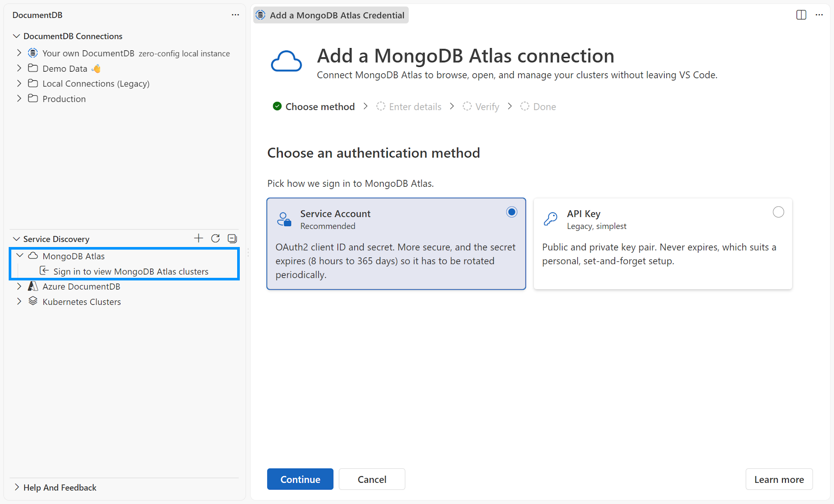Open the Learn more link button
The width and height of the screenshot is (834, 504).
tap(779, 479)
